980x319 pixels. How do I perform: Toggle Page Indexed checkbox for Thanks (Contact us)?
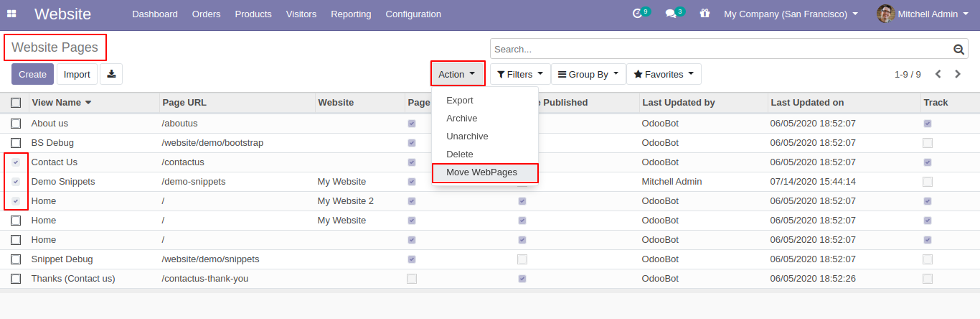[x=412, y=279]
